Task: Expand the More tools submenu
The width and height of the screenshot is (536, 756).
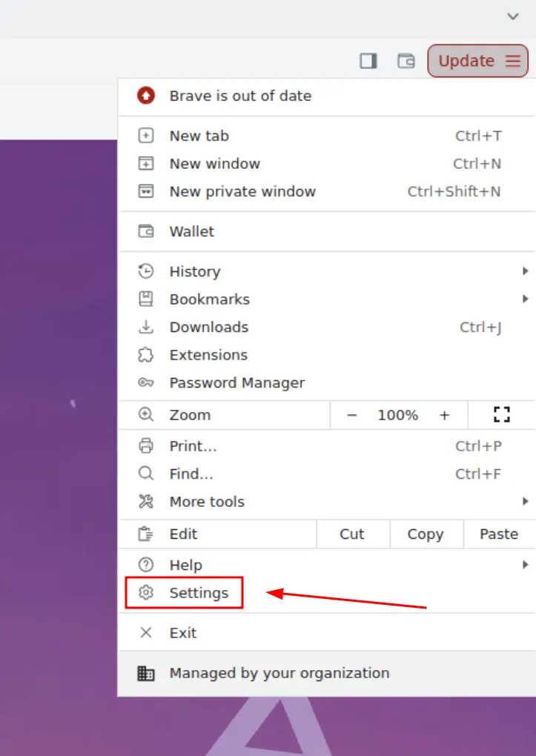Action: coord(327,502)
